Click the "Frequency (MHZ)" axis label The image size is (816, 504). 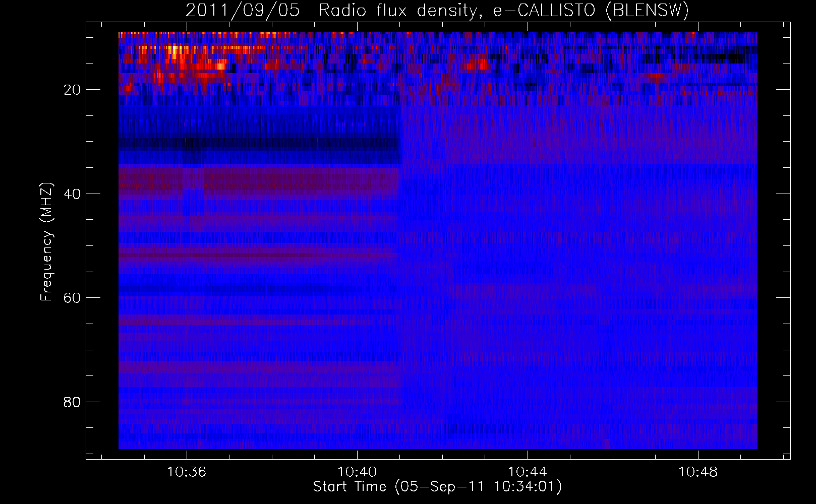[46, 242]
